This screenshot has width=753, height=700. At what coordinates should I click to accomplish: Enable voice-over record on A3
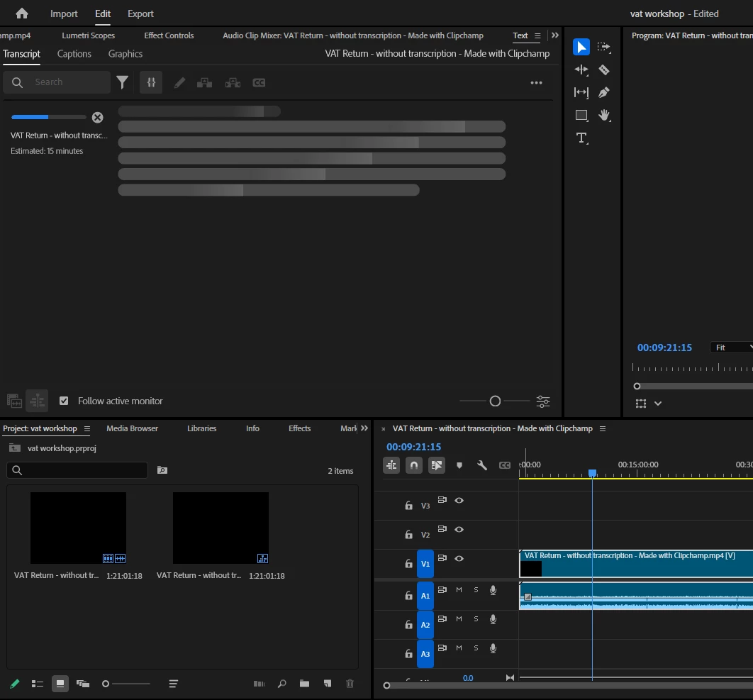coord(493,648)
